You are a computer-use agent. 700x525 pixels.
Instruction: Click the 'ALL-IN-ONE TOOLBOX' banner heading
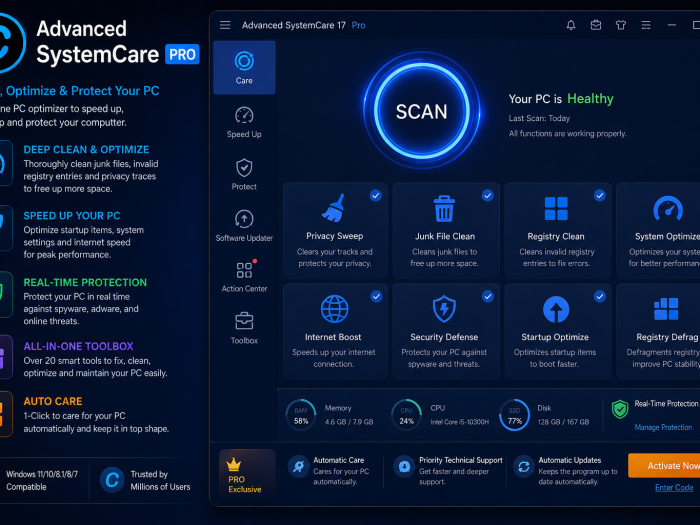[x=79, y=346]
